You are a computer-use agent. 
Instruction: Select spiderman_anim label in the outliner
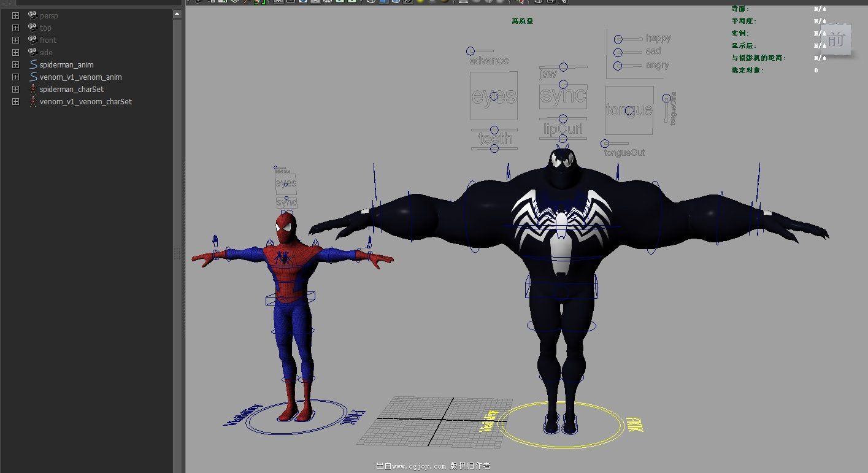coord(67,65)
